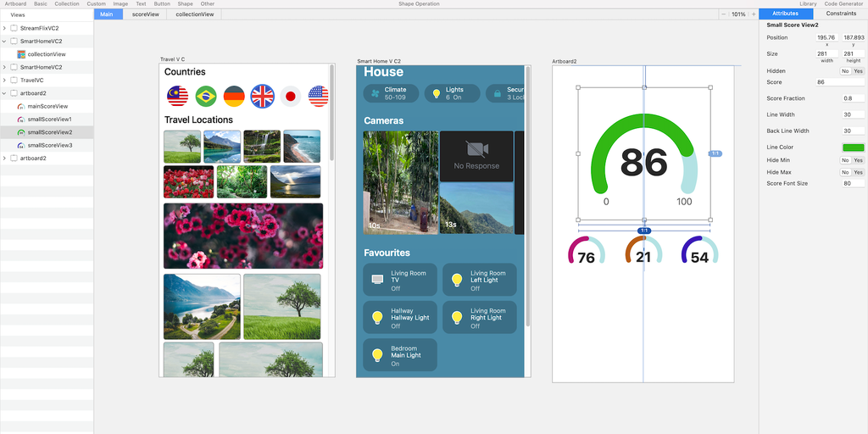Viewport: 868px width, 434px height.
Task: Set Hidden to No
Action: tap(845, 71)
